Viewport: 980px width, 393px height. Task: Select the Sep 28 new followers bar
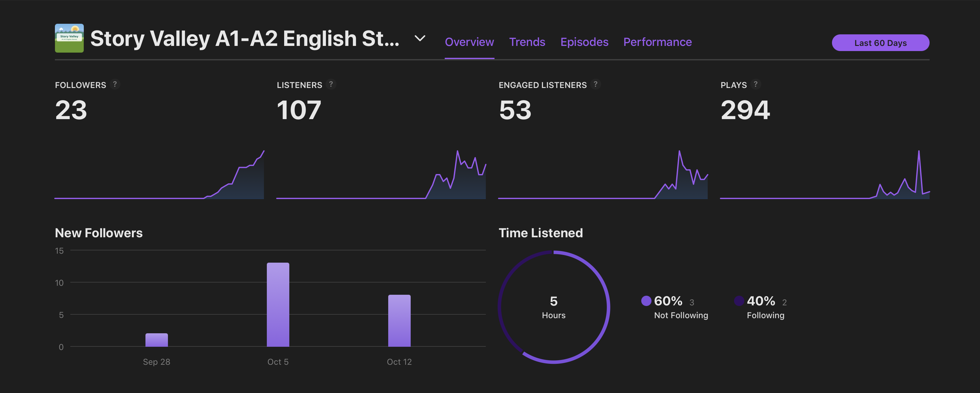pyautogui.click(x=156, y=340)
